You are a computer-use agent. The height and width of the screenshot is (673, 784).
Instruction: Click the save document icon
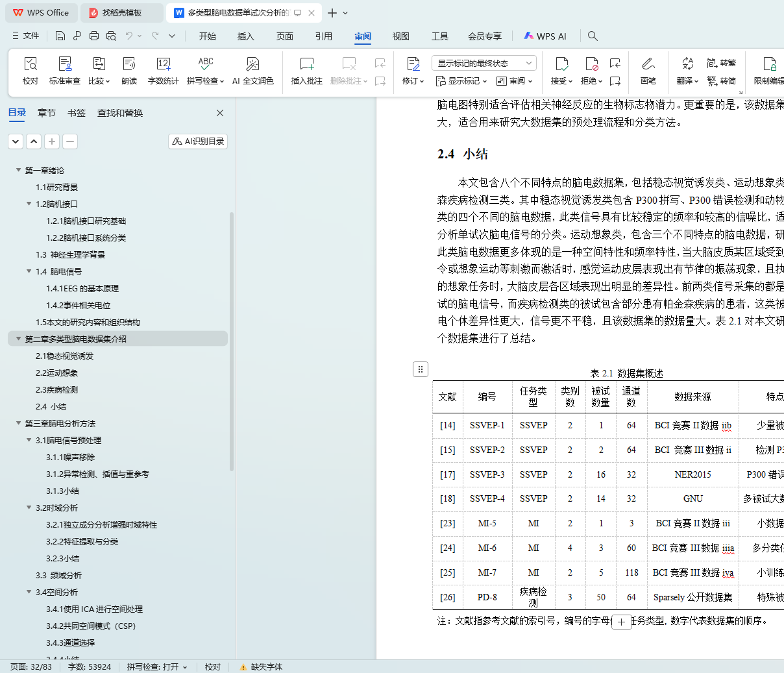[60, 36]
